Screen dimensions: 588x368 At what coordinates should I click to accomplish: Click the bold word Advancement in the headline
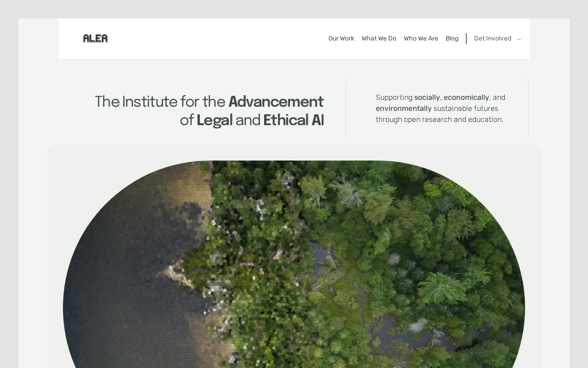pyautogui.click(x=276, y=102)
